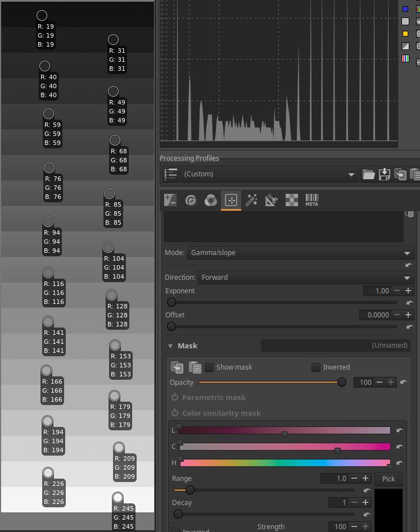Click the load profile folder icon

(368, 174)
